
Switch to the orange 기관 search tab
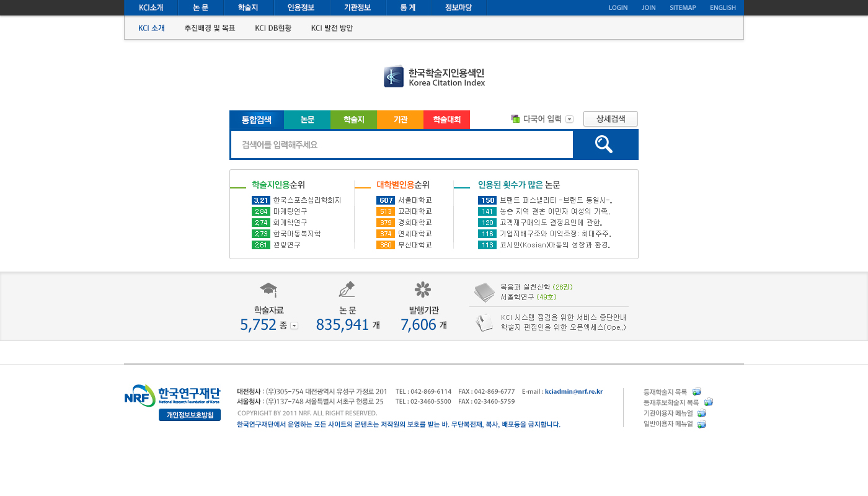400,120
